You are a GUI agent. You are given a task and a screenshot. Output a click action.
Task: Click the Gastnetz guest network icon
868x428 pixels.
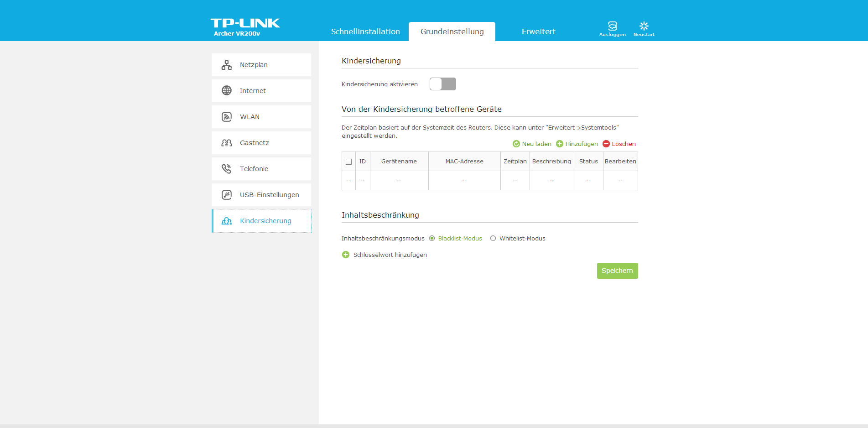pos(227,143)
